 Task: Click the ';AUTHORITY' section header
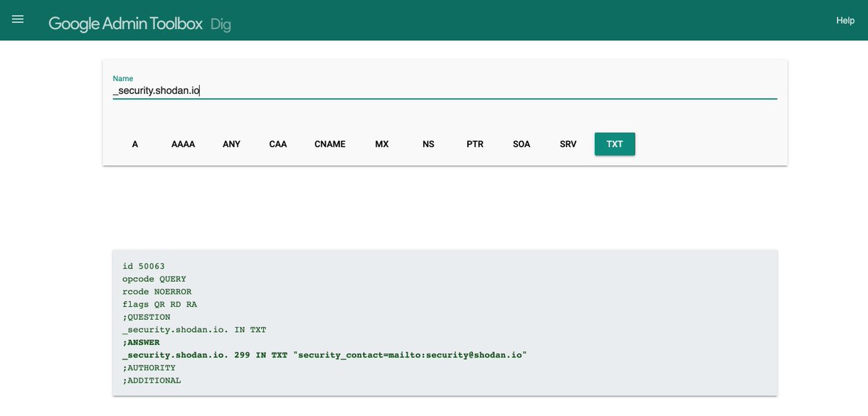tap(149, 368)
